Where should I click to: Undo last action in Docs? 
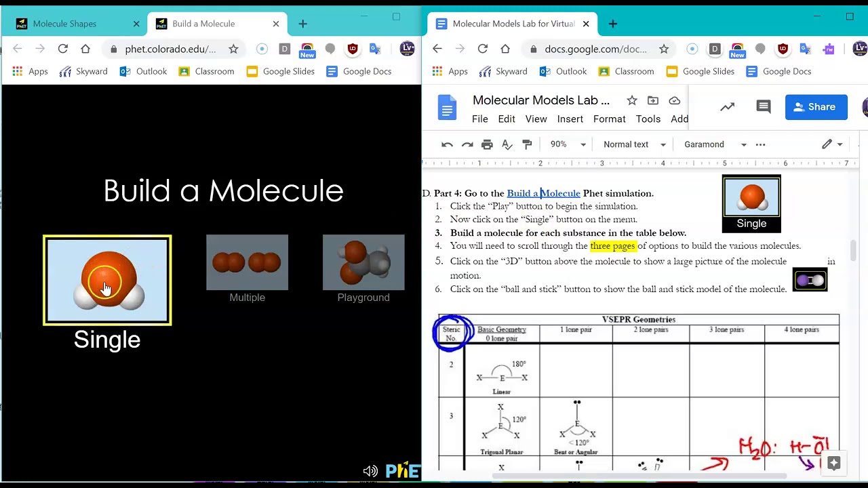(x=447, y=144)
